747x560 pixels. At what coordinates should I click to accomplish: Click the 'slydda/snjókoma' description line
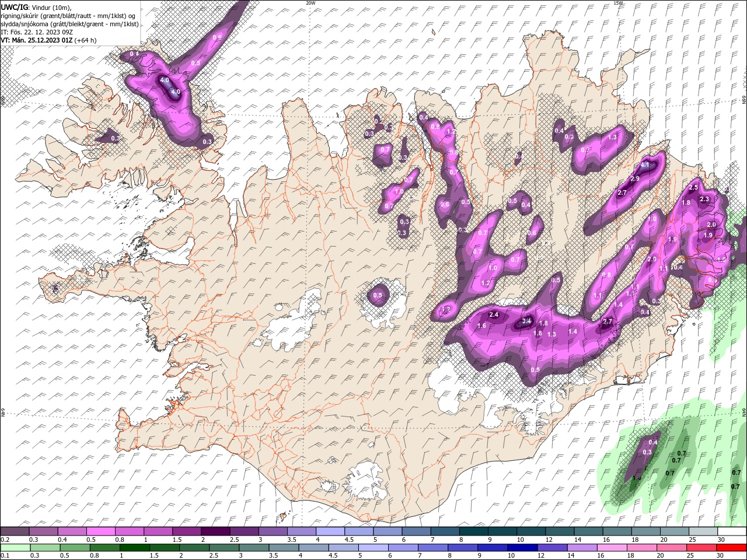[x=70, y=24]
